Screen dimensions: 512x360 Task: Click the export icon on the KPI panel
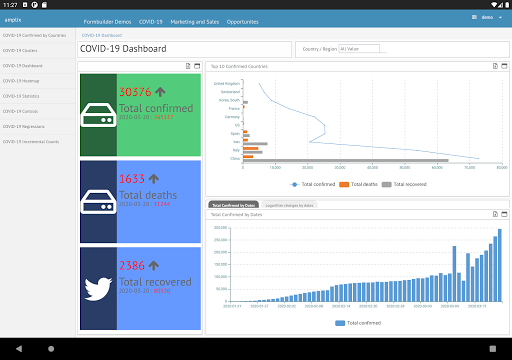pos(188,66)
